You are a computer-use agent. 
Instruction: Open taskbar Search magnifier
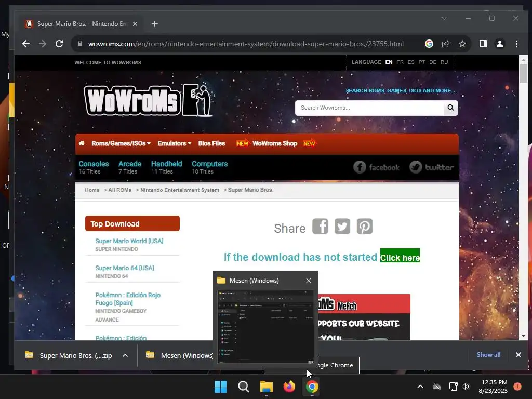pyautogui.click(x=243, y=387)
